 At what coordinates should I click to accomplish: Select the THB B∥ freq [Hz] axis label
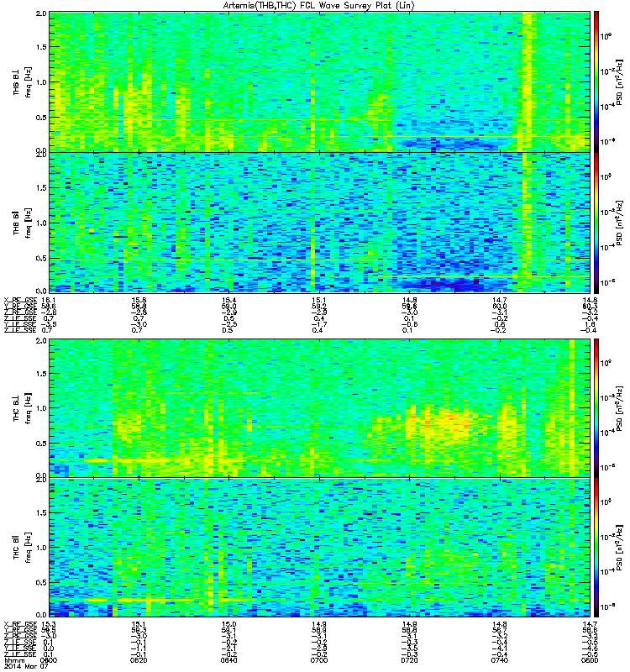23,223
